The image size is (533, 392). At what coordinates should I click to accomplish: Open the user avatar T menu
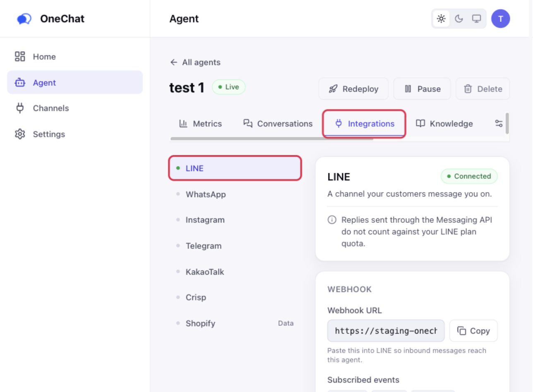(501, 19)
